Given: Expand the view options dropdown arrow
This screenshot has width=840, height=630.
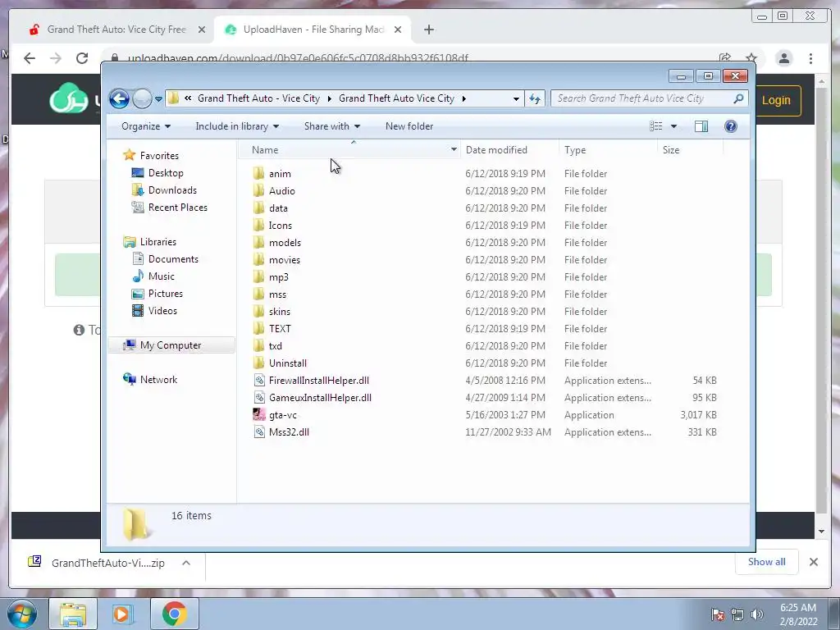Looking at the screenshot, I should pyautogui.click(x=673, y=126).
